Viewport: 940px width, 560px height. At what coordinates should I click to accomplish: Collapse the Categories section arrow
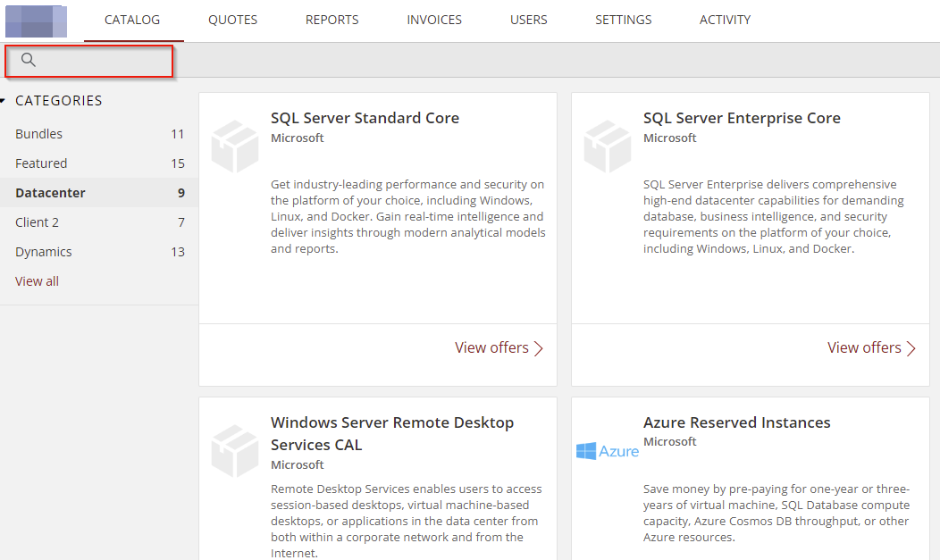coord(3,101)
